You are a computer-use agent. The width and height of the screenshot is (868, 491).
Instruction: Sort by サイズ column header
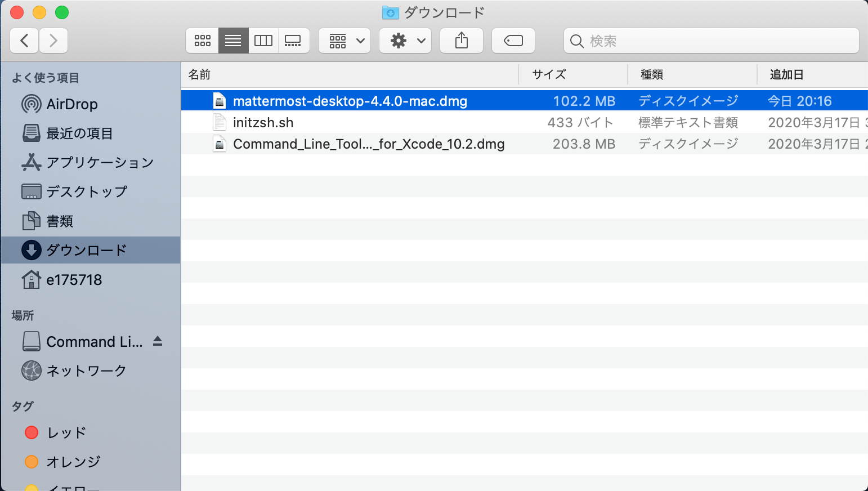pos(573,74)
